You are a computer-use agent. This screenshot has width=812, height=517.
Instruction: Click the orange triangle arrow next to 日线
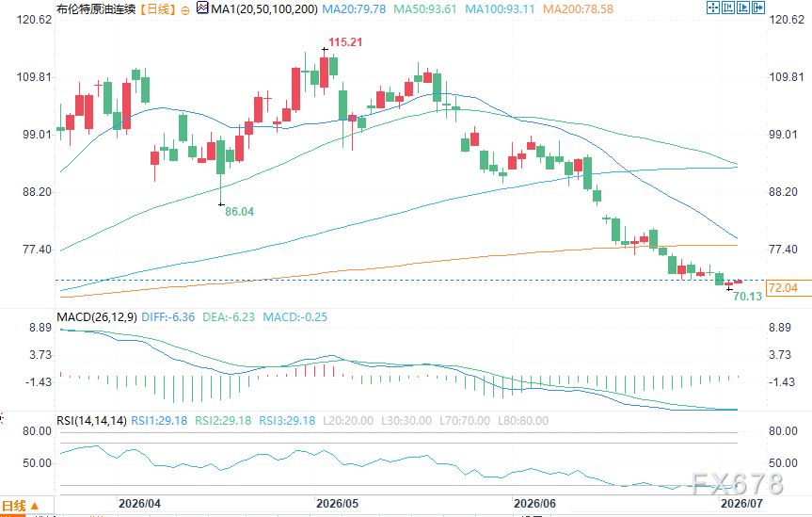35,506
